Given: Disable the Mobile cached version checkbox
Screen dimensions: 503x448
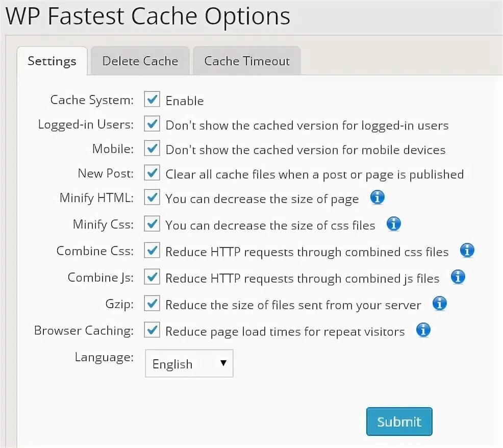Looking at the screenshot, I should tap(152, 148).
